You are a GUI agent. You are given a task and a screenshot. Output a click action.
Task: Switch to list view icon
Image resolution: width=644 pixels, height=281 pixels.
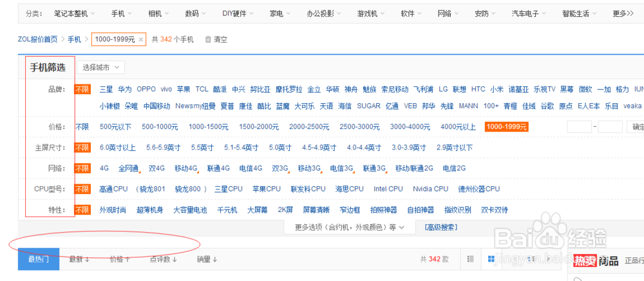click(471, 259)
